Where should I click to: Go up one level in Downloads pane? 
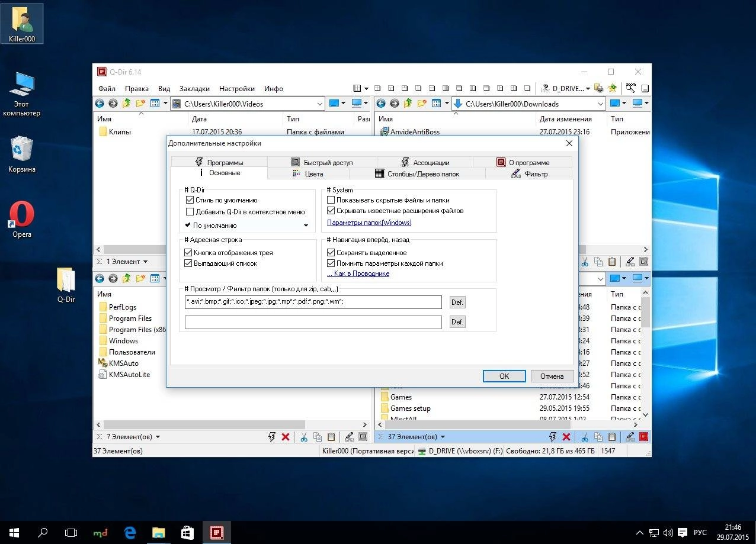coord(408,104)
